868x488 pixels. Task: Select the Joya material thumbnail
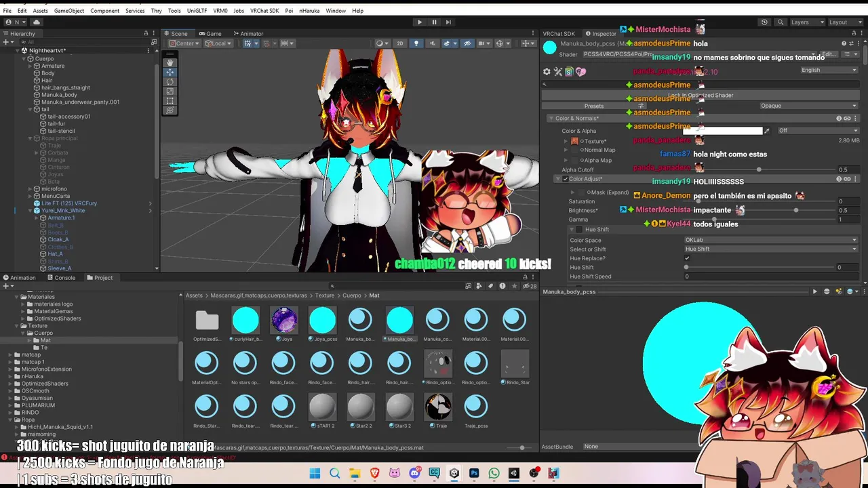pyautogui.click(x=284, y=321)
